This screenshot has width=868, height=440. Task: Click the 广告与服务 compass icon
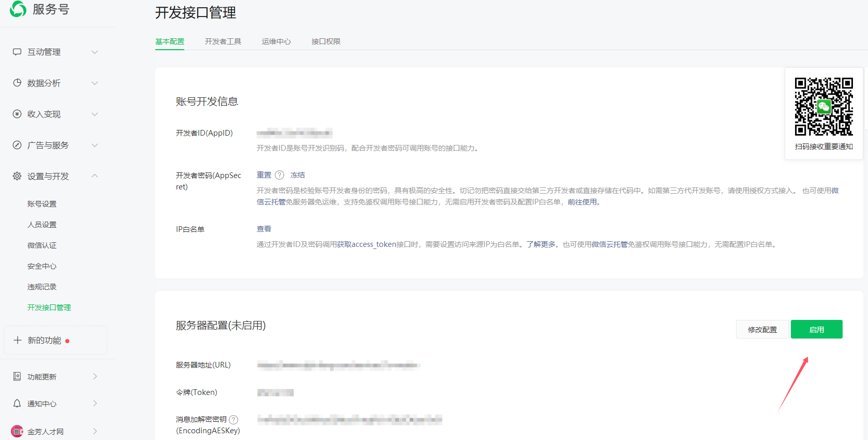(x=17, y=145)
